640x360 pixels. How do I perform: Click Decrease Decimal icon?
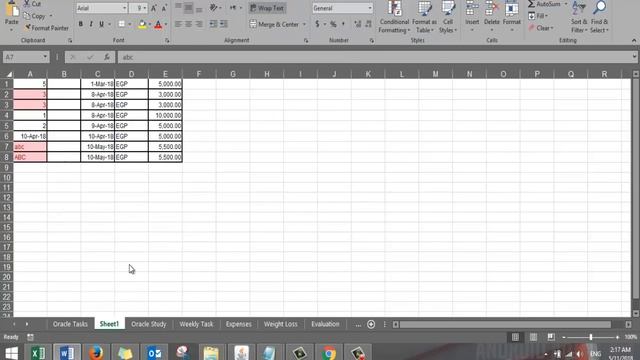[x=368, y=24]
